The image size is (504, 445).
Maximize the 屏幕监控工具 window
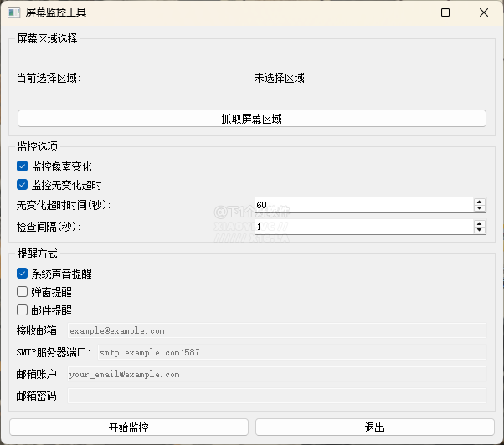tap(445, 13)
